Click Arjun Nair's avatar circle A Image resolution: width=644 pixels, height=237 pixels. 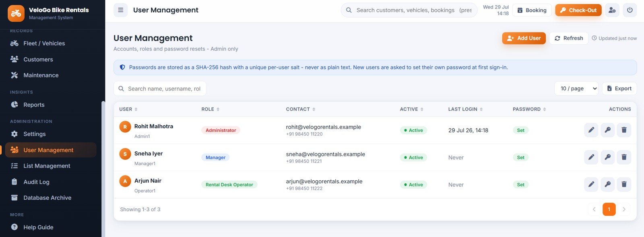tap(125, 181)
